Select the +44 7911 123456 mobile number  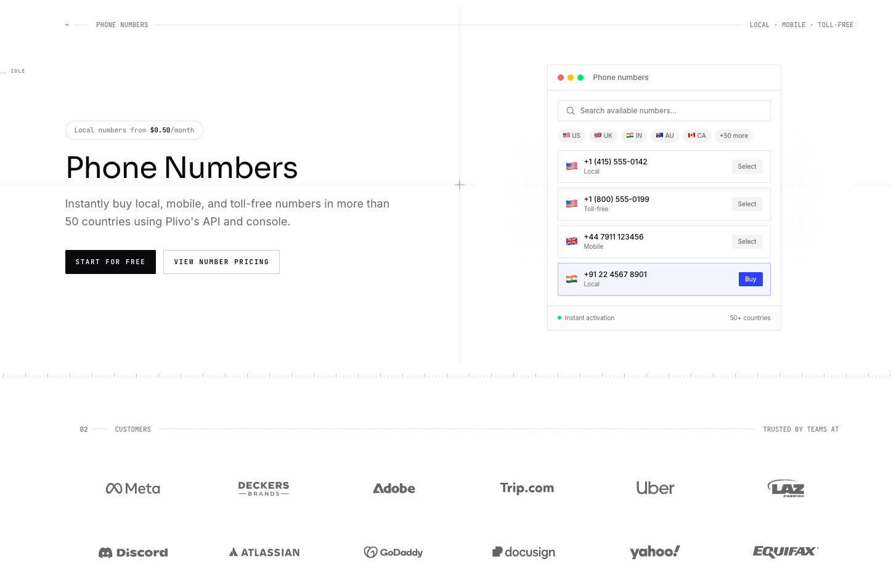pos(747,241)
